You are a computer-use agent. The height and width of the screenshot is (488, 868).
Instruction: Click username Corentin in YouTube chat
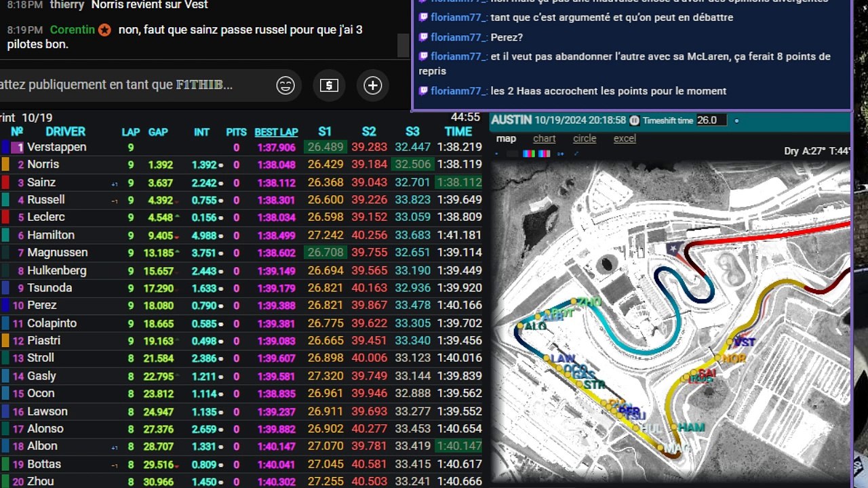pos(72,30)
